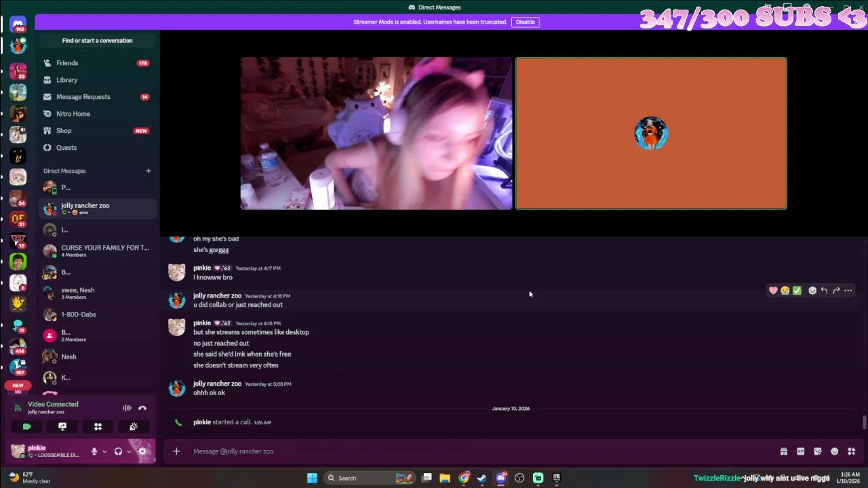React with the green check mark emoji
The height and width of the screenshot is (488, 868).
797,291
